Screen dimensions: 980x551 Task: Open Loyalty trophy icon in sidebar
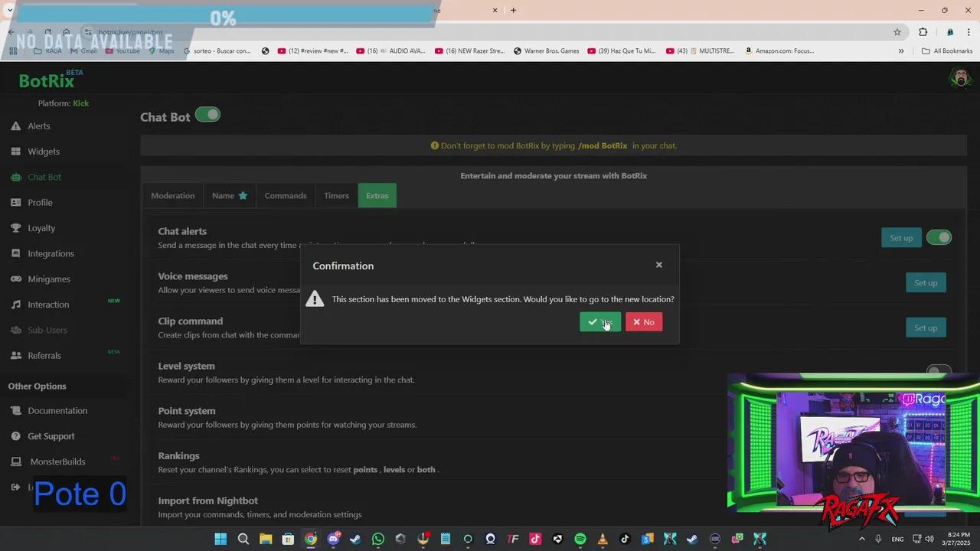click(15, 228)
